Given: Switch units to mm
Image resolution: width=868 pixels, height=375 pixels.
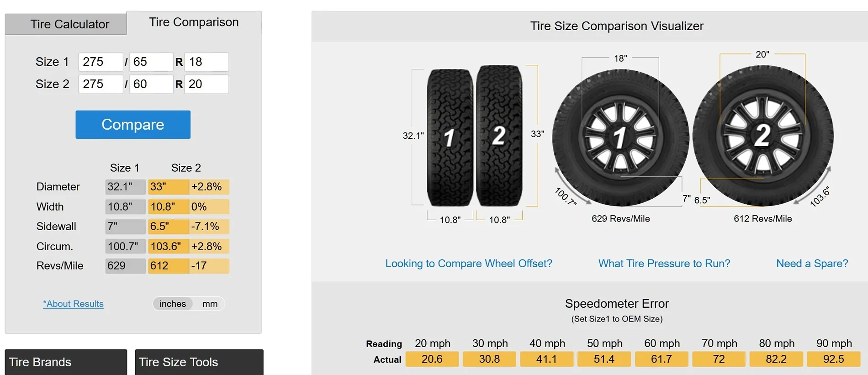Looking at the screenshot, I should [210, 304].
